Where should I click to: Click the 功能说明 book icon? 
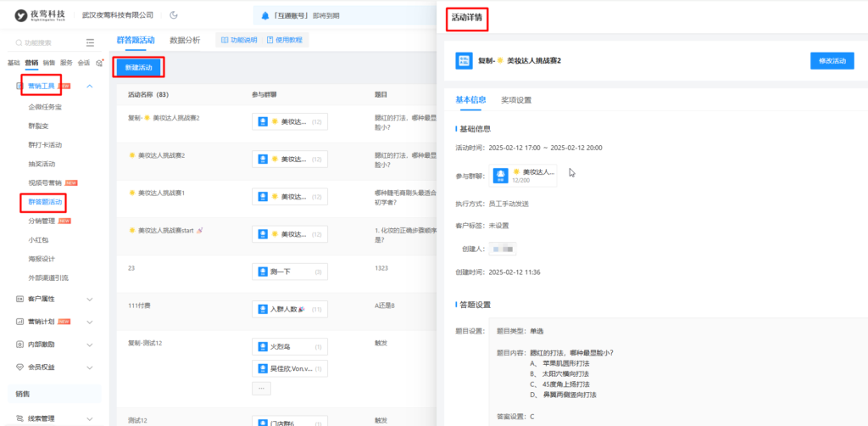[225, 40]
